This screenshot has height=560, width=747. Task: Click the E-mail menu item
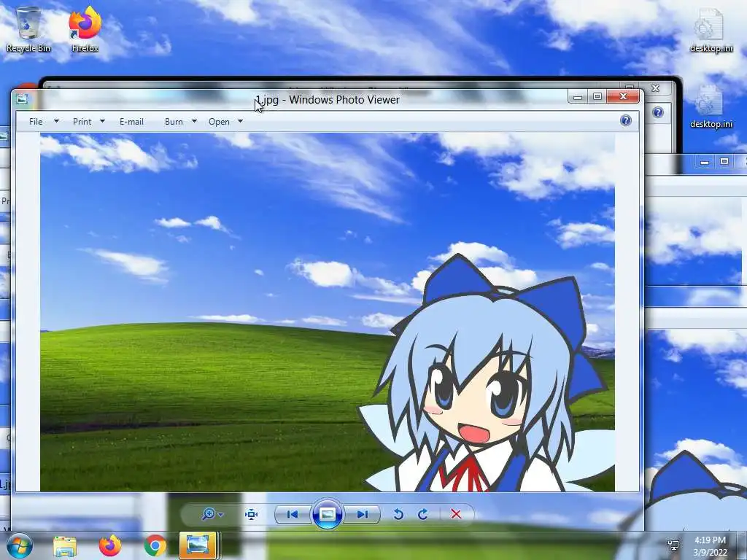(131, 122)
